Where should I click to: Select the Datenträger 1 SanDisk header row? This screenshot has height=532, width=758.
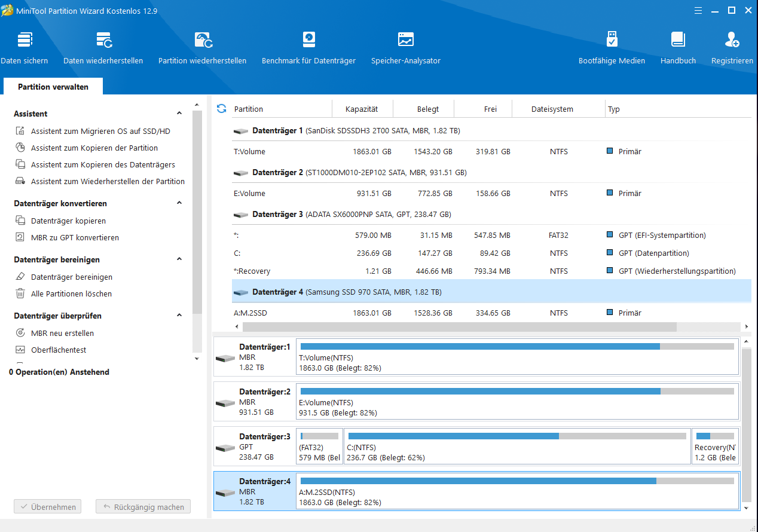(x=491, y=130)
